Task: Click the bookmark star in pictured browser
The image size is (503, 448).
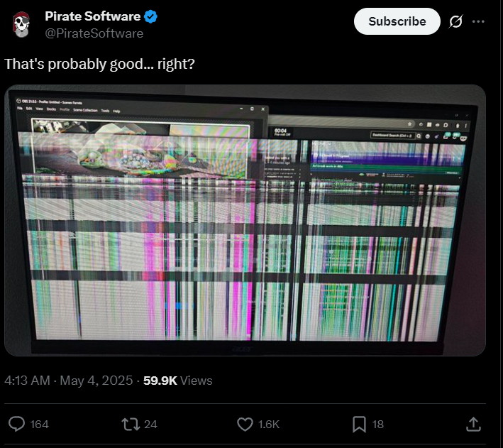Action: (x=410, y=124)
